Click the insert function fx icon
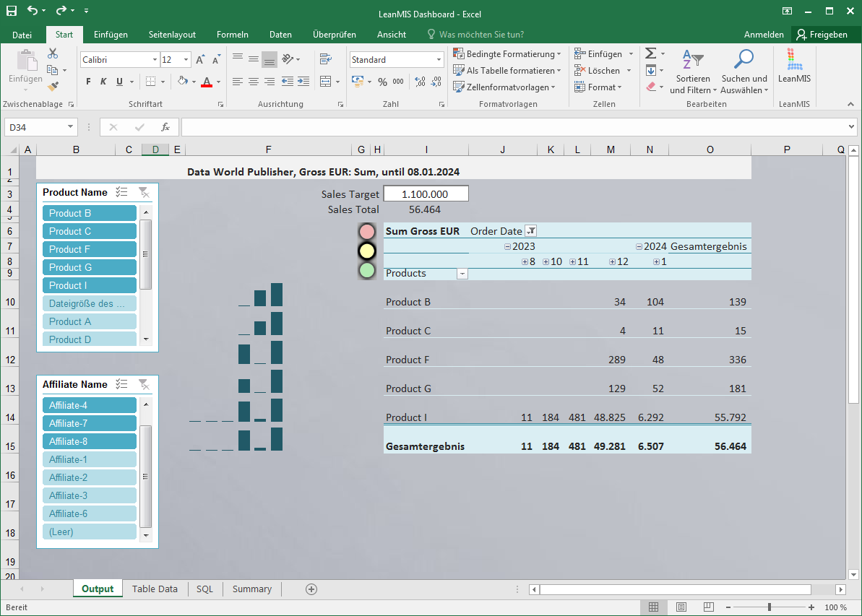This screenshot has height=616, width=862. [165, 127]
